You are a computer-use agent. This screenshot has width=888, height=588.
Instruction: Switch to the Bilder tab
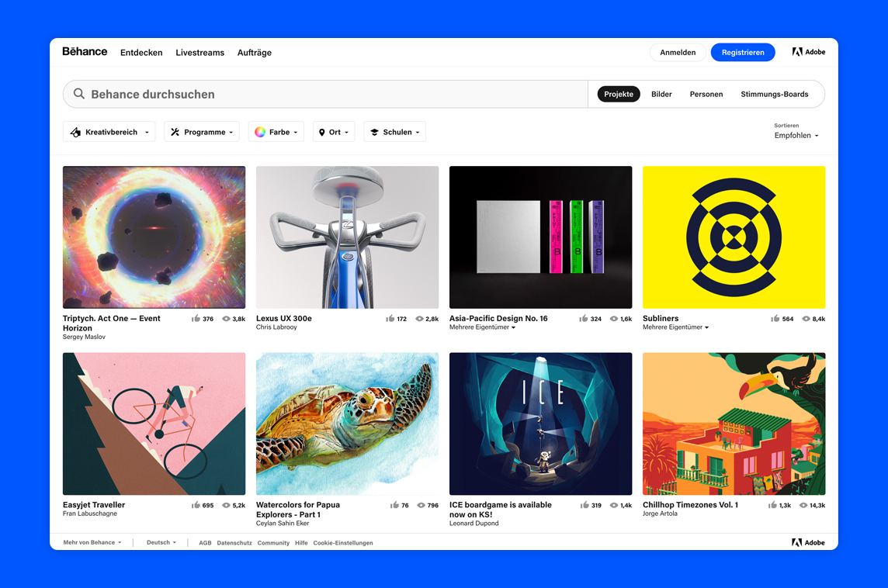(x=661, y=94)
